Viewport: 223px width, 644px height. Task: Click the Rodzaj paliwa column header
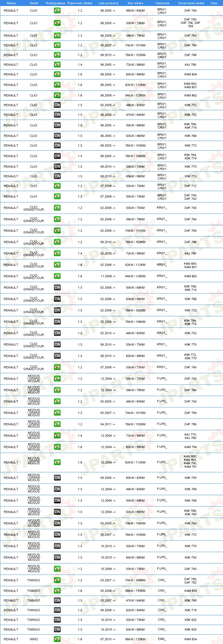click(55, 3)
